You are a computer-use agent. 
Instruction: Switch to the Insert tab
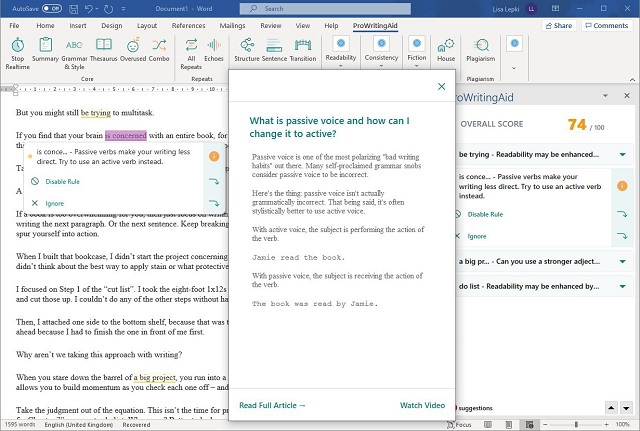78,25
